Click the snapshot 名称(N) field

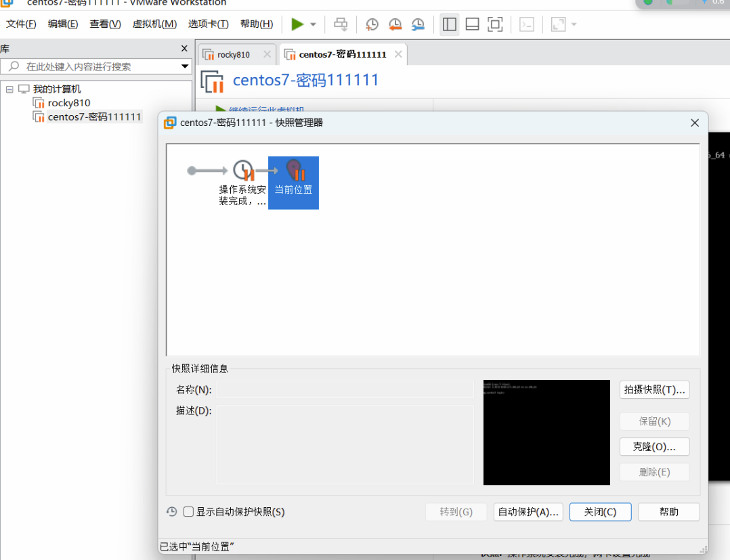pos(345,389)
